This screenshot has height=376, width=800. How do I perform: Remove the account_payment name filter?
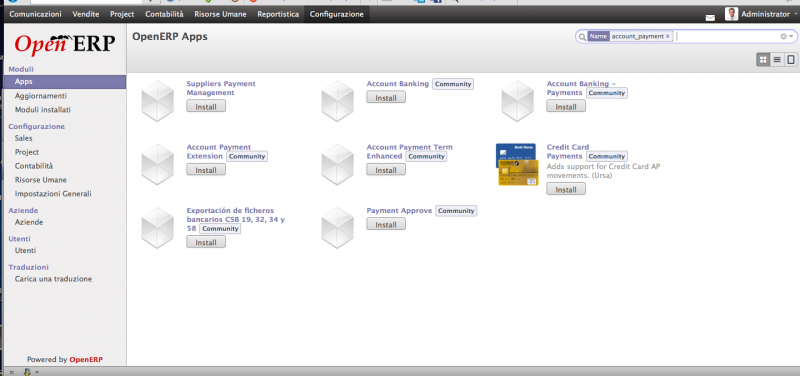click(x=667, y=36)
